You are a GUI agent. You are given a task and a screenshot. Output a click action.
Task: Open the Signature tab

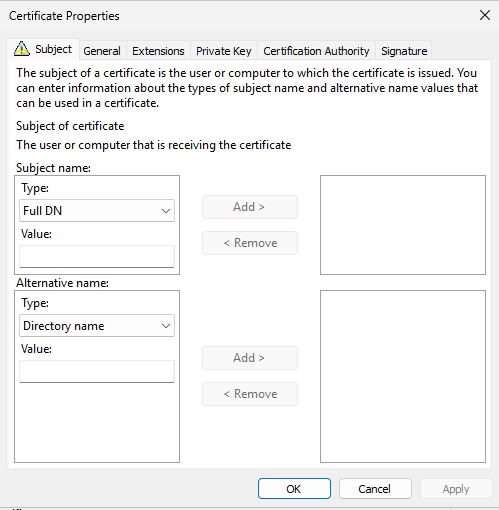tap(404, 51)
